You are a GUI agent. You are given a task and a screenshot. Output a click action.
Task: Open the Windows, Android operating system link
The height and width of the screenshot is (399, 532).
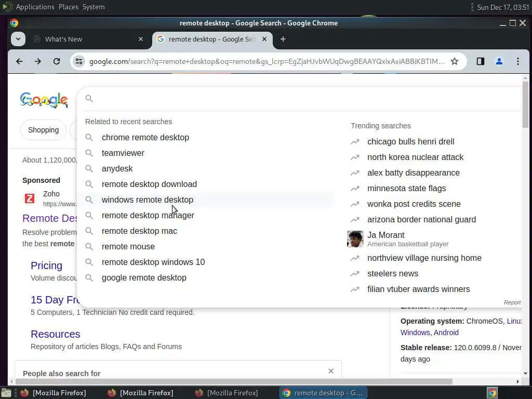[x=430, y=332]
